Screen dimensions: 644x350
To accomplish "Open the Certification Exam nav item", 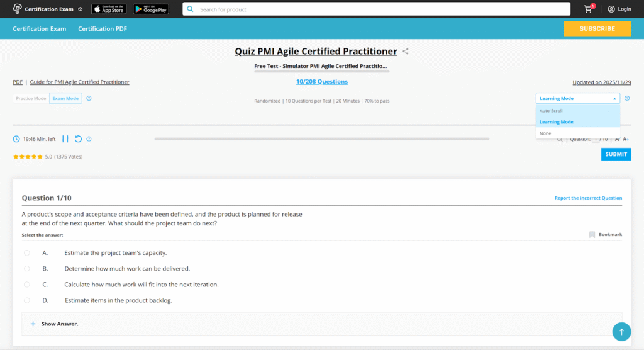I will click(x=40, y=29).
